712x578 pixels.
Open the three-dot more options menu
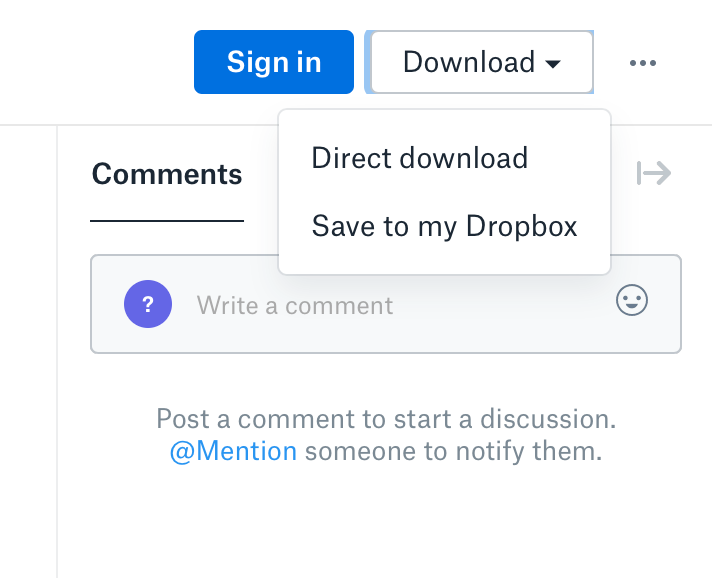pyautogui.click(x=643, y=63)
